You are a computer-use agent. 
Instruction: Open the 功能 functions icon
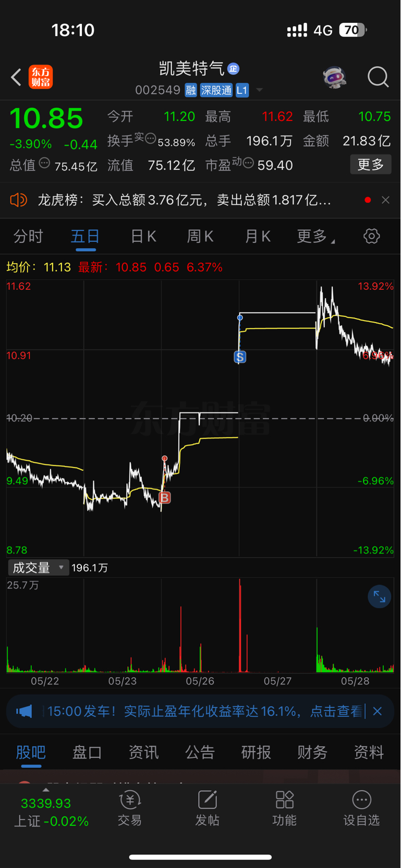click(284, 809)
